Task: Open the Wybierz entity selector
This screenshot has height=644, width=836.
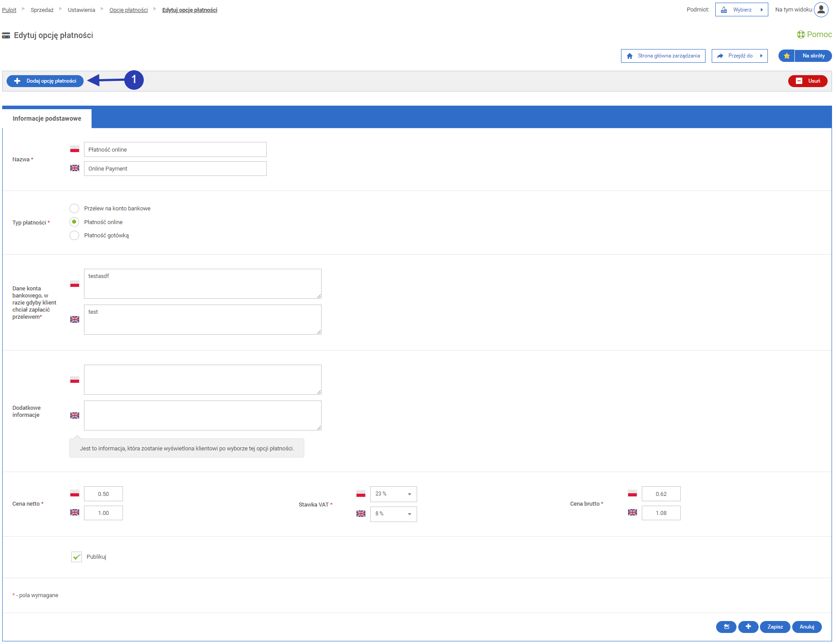Action: 741,10
